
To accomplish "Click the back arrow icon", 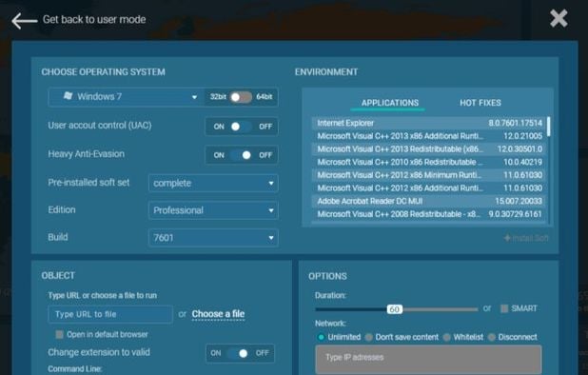I will point(24,21).
